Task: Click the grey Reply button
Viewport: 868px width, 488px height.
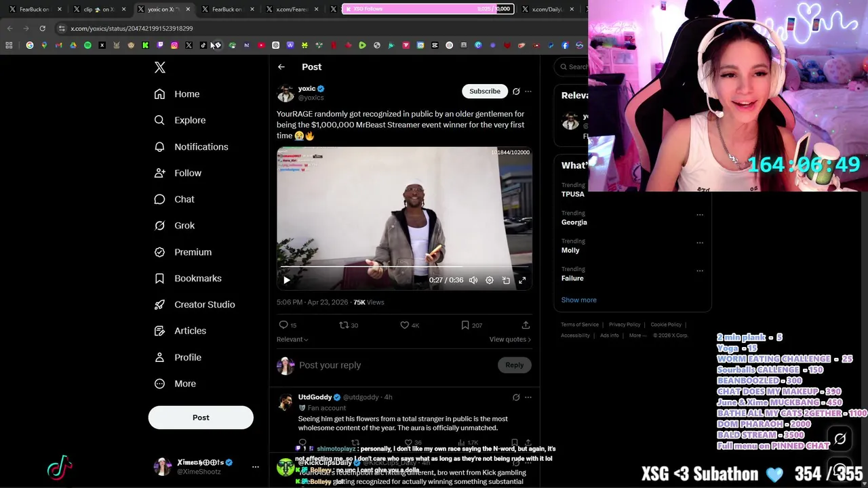Action: click(x=515, y=365)
